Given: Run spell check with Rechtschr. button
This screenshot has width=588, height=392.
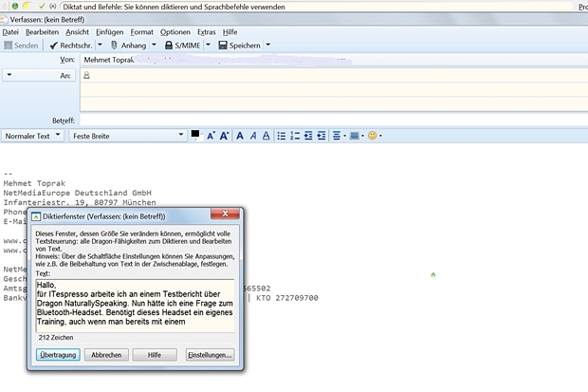Looking at the screenshot, I should (71, 46).
